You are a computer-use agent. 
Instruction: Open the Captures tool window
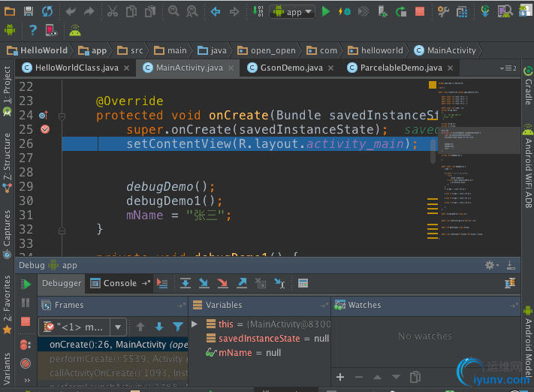(7, 234)
